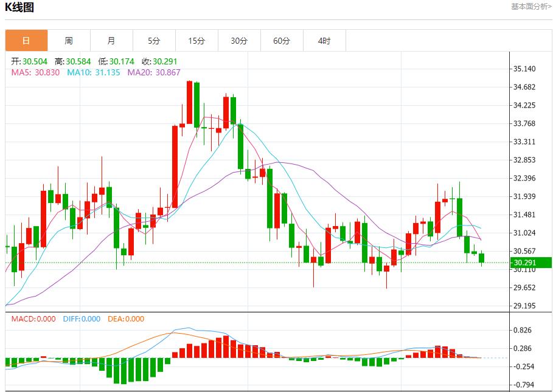Click the 收 closing price value

[x=159, y=61]
